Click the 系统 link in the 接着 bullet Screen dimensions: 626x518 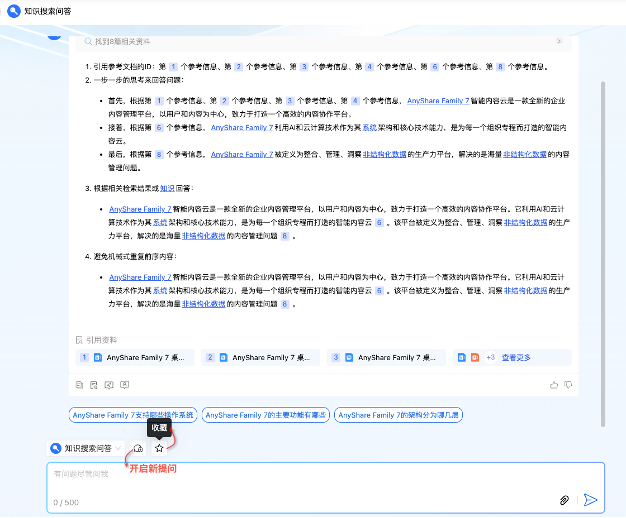click(370, 127)
